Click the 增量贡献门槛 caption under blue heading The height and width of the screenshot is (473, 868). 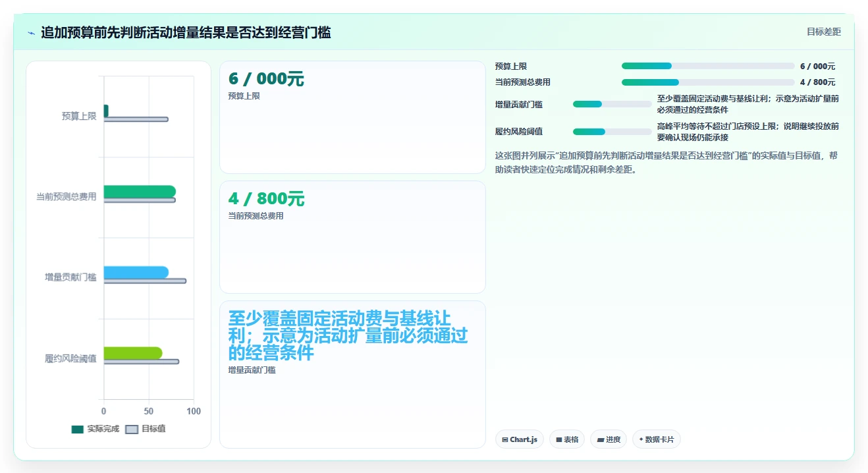coord(252,370)
